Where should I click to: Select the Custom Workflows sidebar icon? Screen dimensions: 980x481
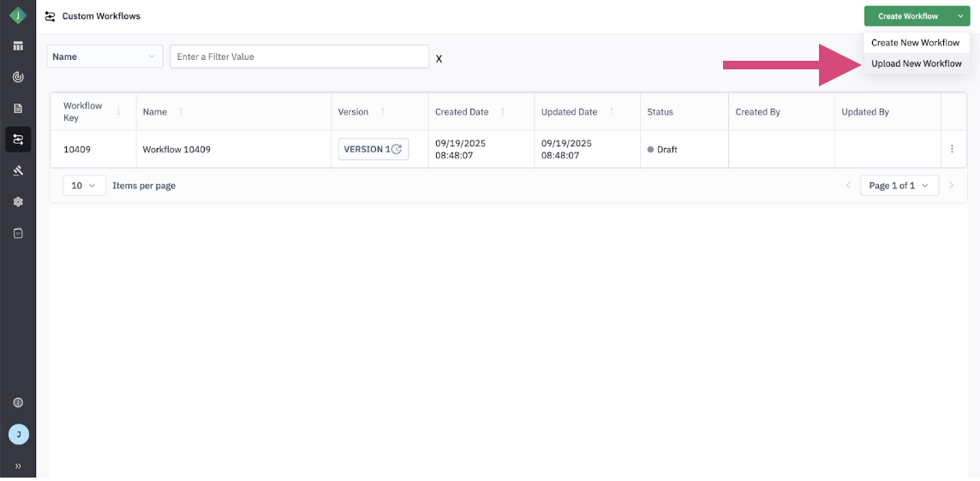[18, 140]
